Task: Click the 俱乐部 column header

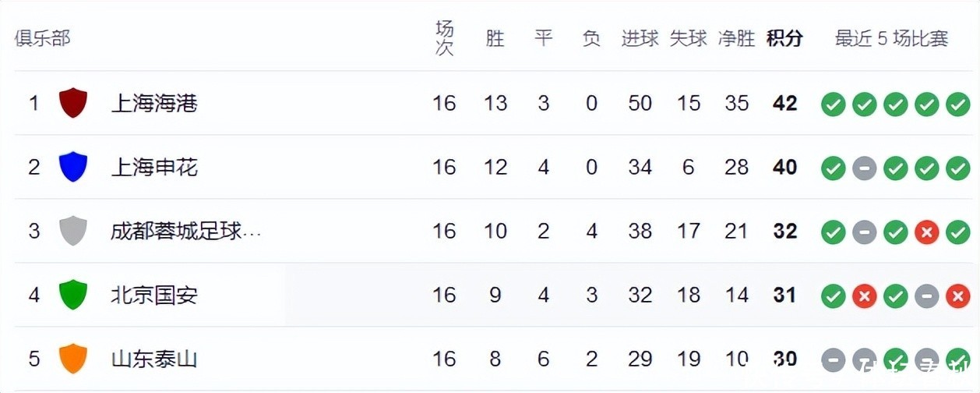Action: coord(42,38)
